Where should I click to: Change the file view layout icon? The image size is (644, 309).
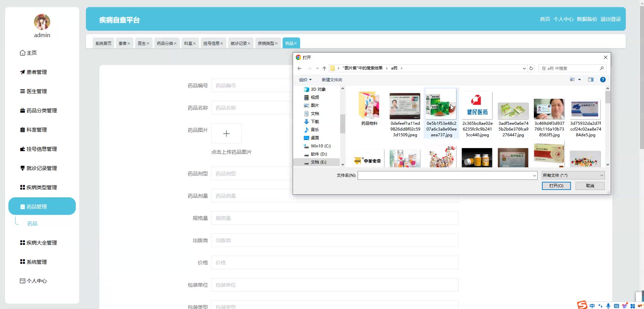coord(572,80)
